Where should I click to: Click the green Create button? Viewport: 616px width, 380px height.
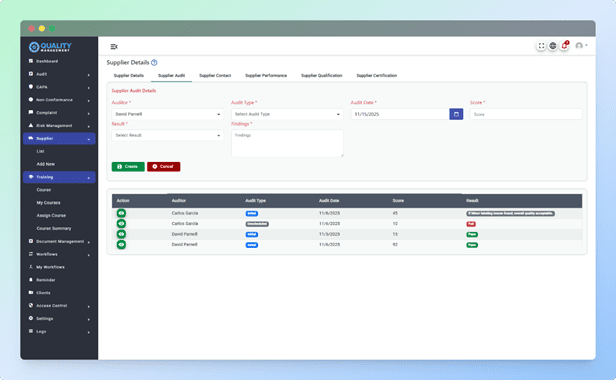coord(128,167)
